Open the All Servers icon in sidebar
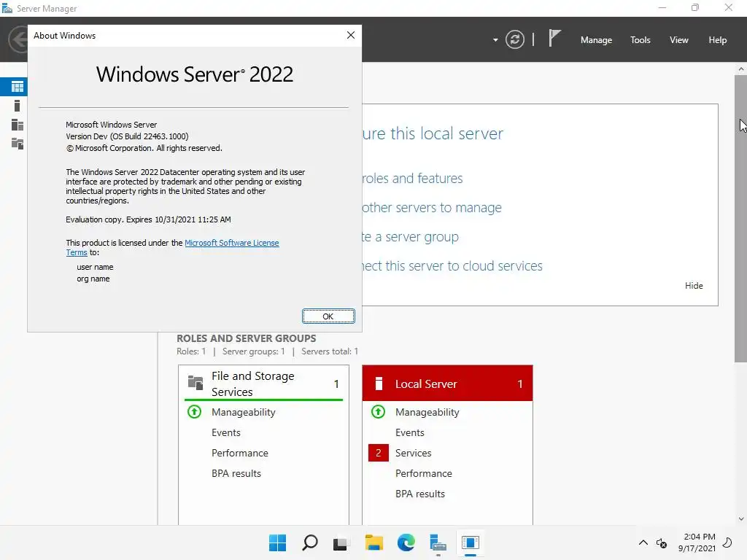This screenshot has height=560, width=747. 18,125
